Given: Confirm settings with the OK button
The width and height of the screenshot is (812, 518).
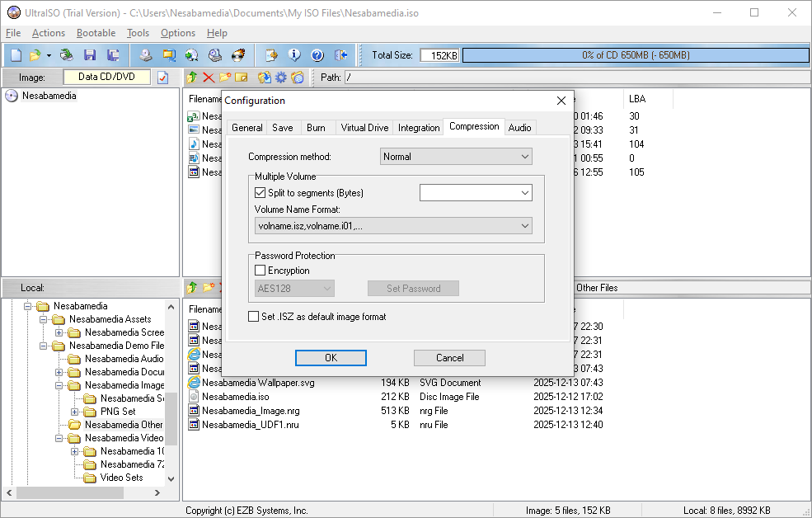Looking at the screenshot, I should coord(331,358).
